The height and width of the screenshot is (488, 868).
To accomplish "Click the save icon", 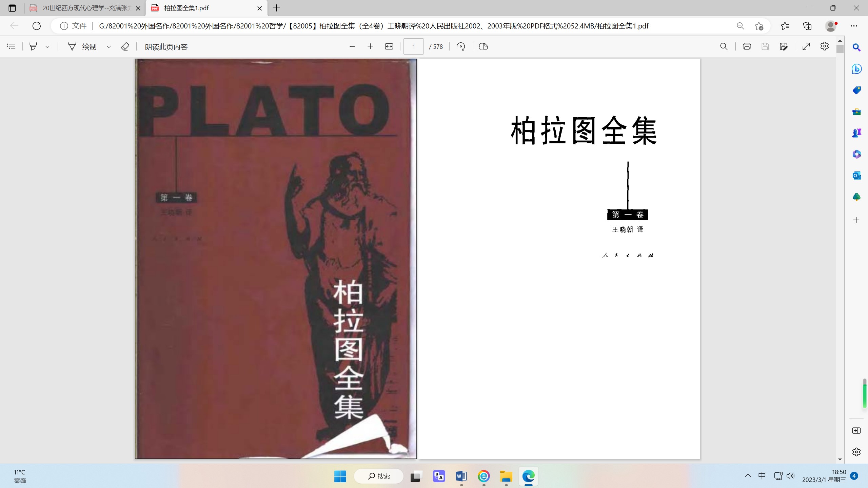I will (765, 46).
